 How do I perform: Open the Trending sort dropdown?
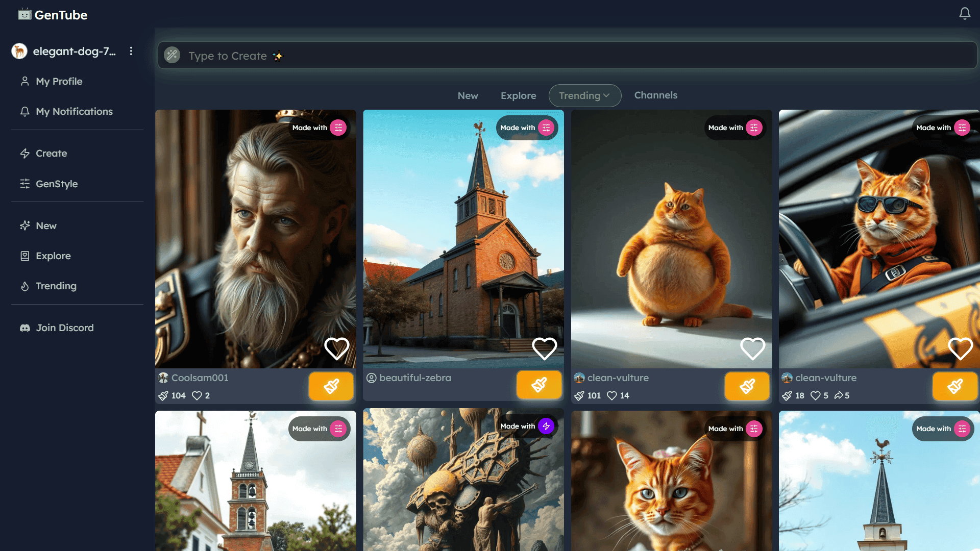585,95
